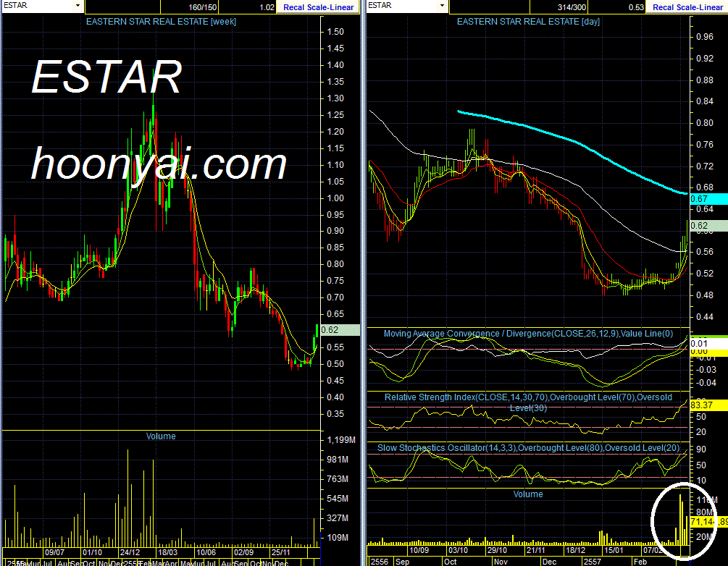The image size is (728, 566).
Task: Click the 25/11 date on weekly axis
Action: pos(280,552)
